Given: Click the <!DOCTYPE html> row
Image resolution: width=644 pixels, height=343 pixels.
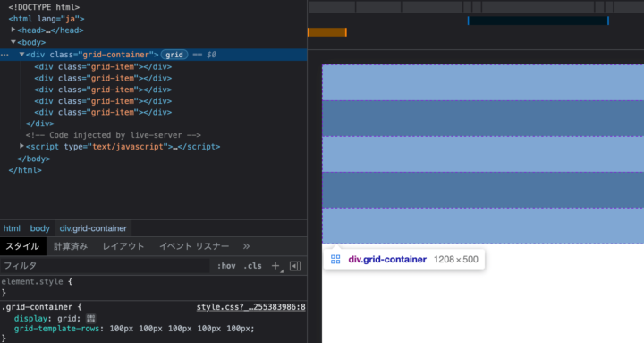Looking at the screenshot, I should 44,7.
